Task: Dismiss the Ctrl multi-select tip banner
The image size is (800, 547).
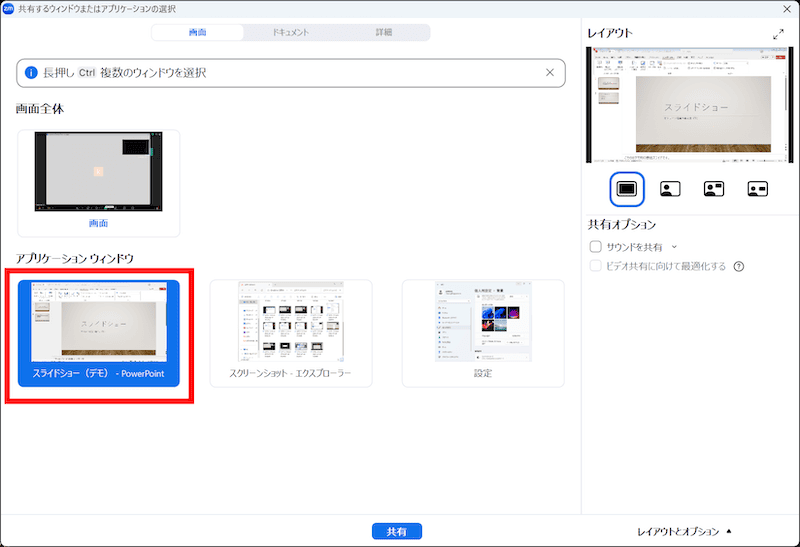Action: [x=549, y=73]
